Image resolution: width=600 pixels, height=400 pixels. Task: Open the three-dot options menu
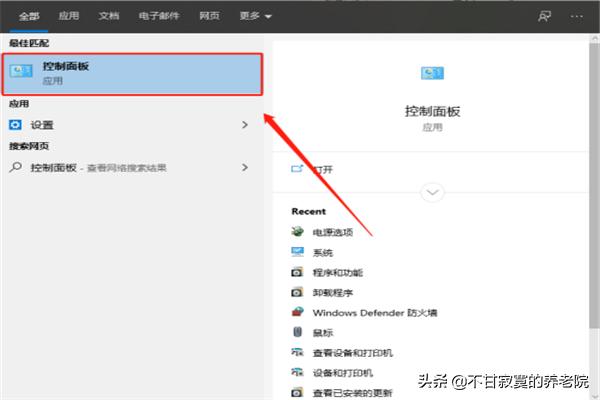(576, 16)
